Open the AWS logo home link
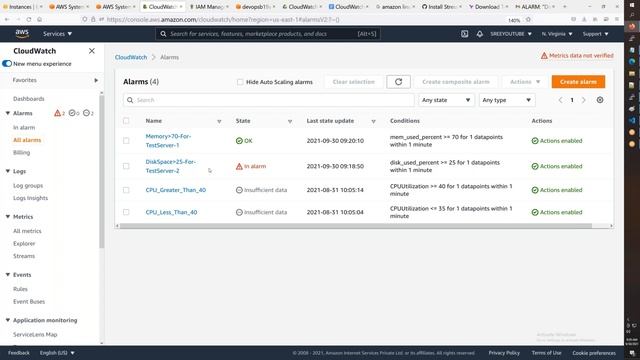The image size is (640, 360). click(x=22, y=34)
